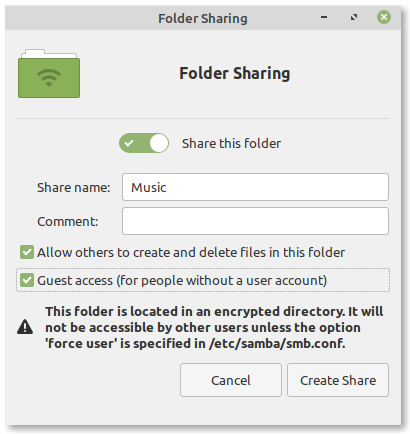Disable the Guest access checkbox
Screen dimensions: 410x434
point(27,280)
